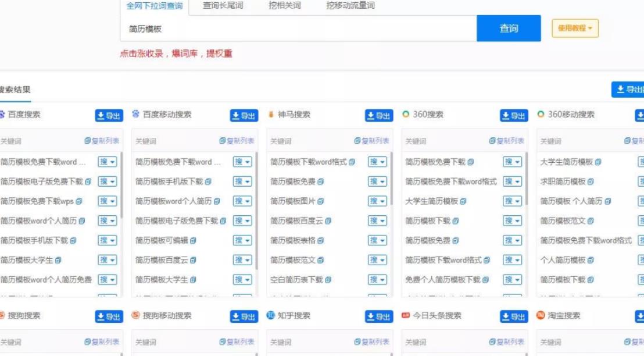
Task: Open 搜 dropdown for 简历模板免费下载word in 百度搜索
Action: coord(108,162)
